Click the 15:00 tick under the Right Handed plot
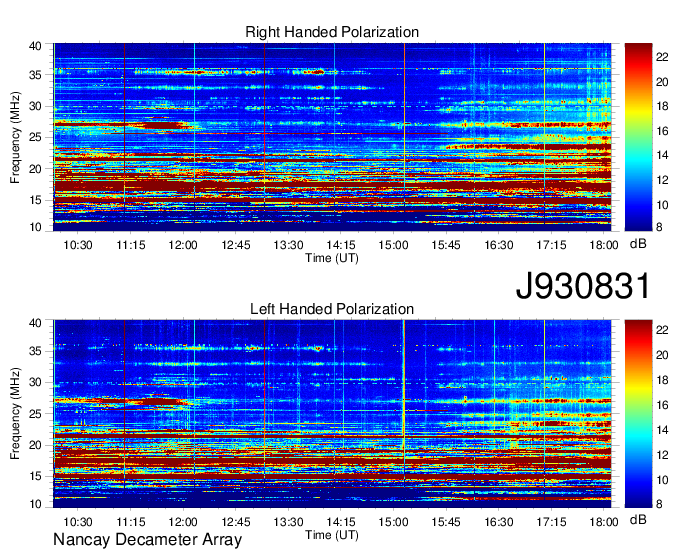Image resolution: width=680 pixels, height=552 pixels. pos(393,245)
